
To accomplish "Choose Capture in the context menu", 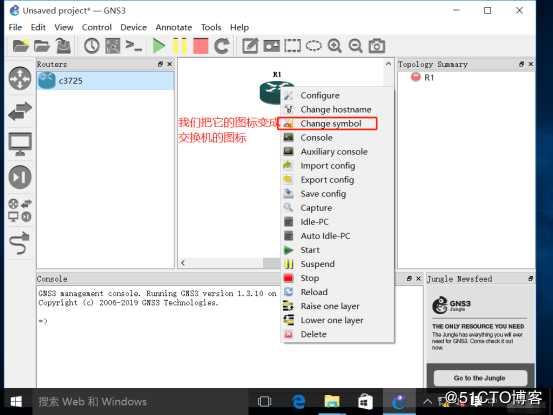I will [338, 208].
